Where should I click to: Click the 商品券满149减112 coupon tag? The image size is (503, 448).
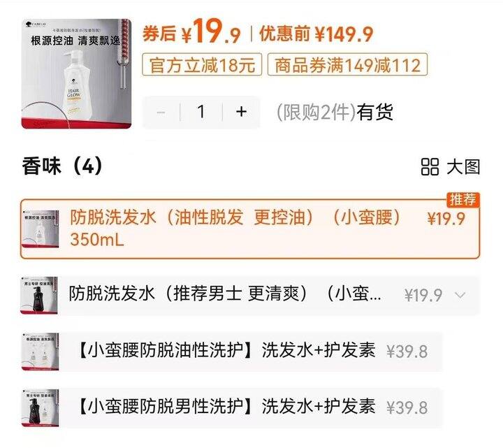tap(347, 65)
